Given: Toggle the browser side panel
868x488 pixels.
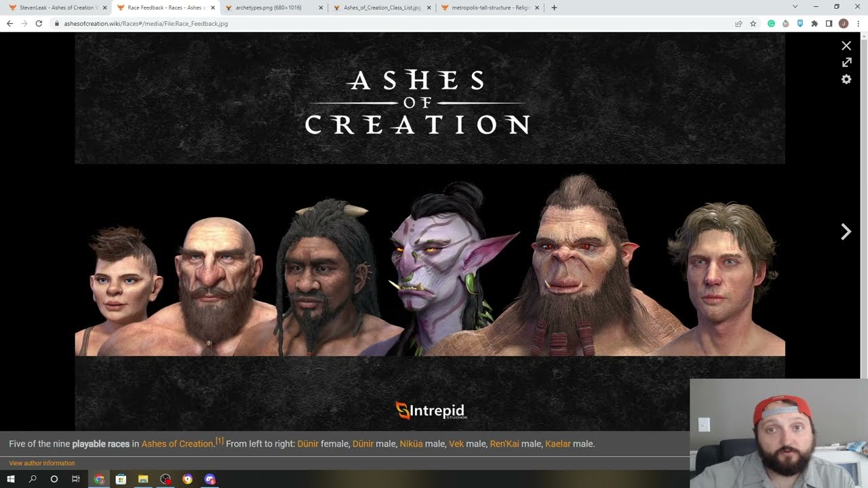Looking at the screenshot, I should coord(829,23).
